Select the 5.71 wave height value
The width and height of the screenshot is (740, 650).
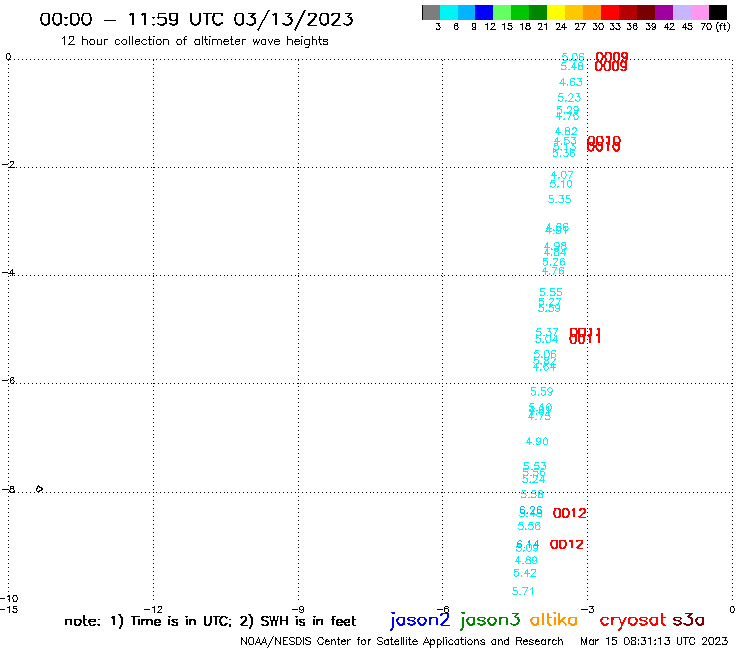[x=523, y=591]
